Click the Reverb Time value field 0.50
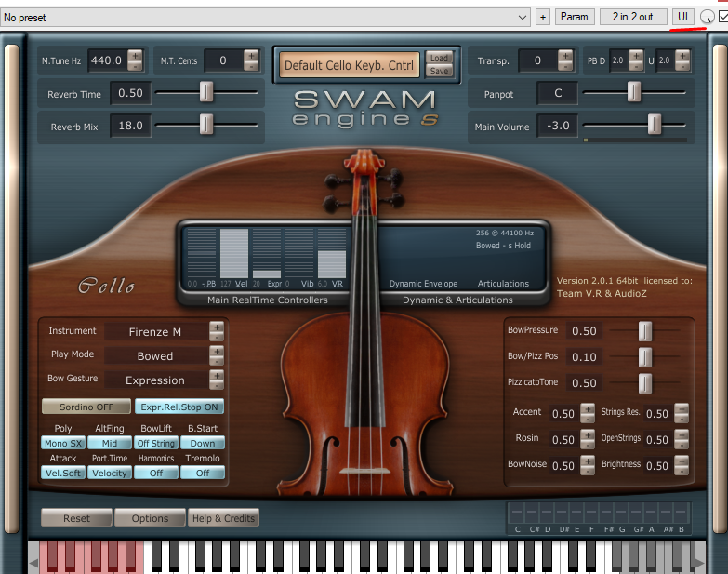This screenshot has height=574, width=728. (130, 93)
